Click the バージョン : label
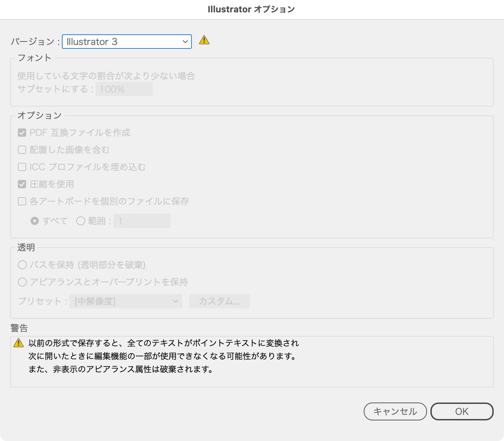This screenshot has width=504, height=441. (35, 42)
